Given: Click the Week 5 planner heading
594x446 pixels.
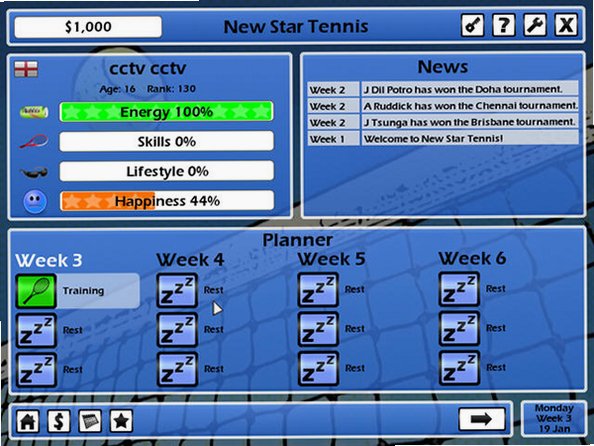Looking at the screenshot, I should pyautogui.click(x=331, y=259).
